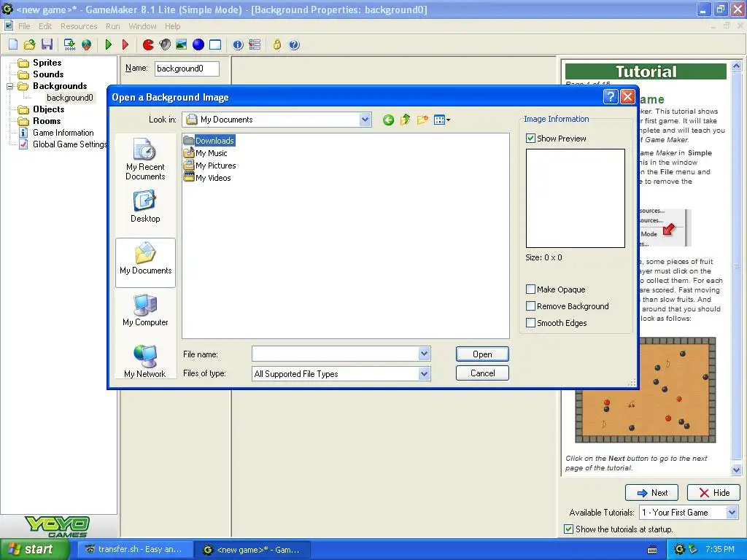The width and height of the screenshot is (747, 560).
Task: Click the Global game settings toolbar icon
Action: pos(255,44)
